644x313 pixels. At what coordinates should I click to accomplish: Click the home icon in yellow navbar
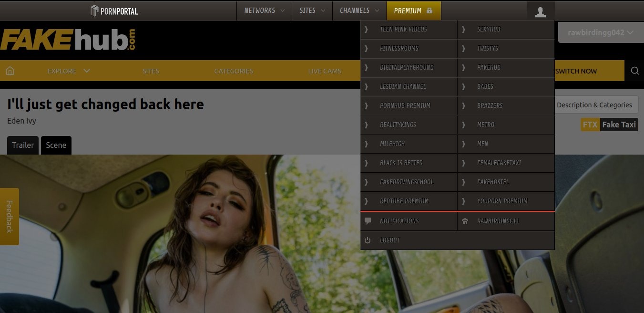point(10,71)
